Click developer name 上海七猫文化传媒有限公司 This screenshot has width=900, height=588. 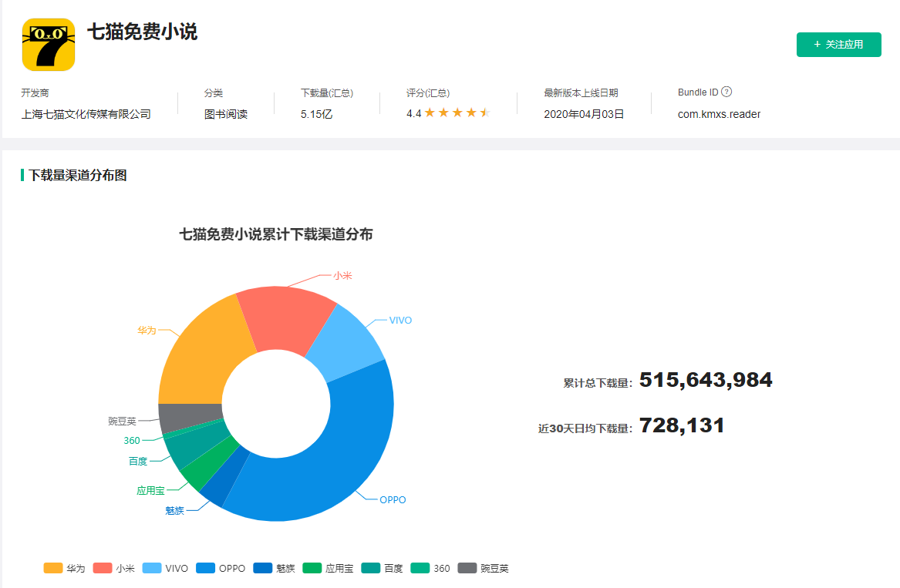tap(86, 114)
